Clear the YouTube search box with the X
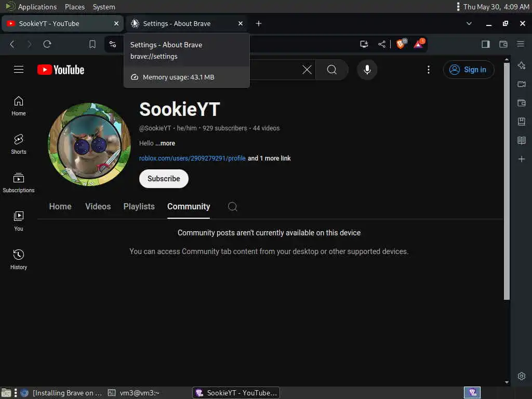Viewport: 532px width, 399px height. 307,70
